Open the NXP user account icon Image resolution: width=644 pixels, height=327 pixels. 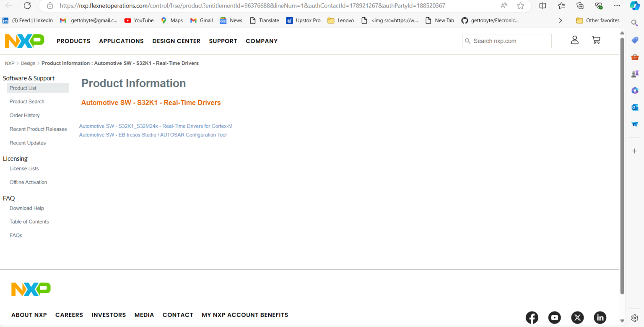click(x=574, y=40)
